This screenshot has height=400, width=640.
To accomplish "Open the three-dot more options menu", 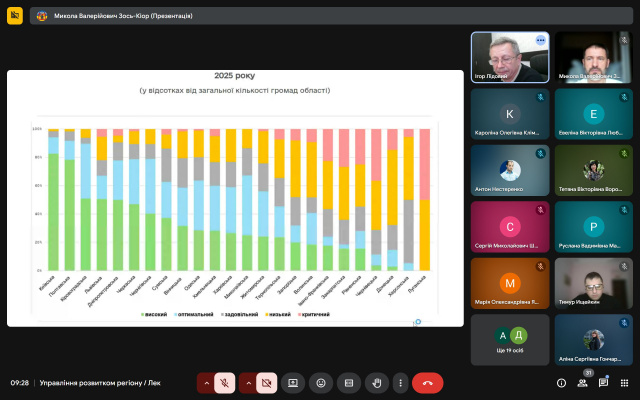I will [401, 382].
